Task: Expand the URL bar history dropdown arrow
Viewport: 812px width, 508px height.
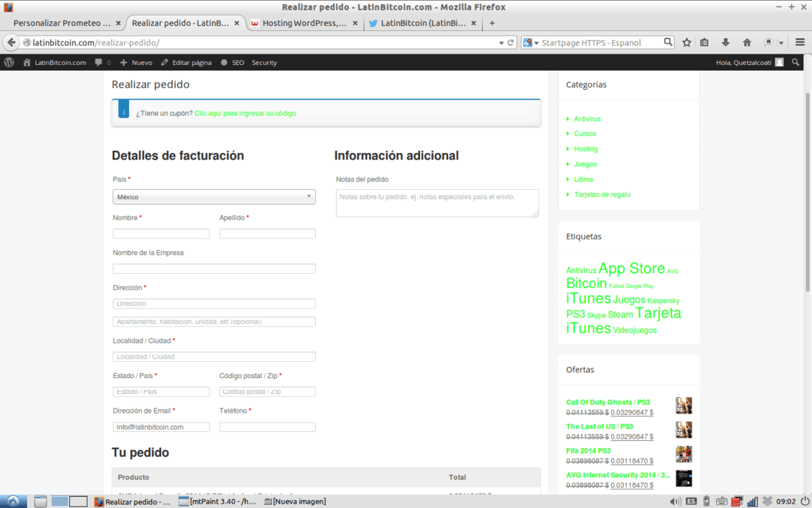Action: 501,43
